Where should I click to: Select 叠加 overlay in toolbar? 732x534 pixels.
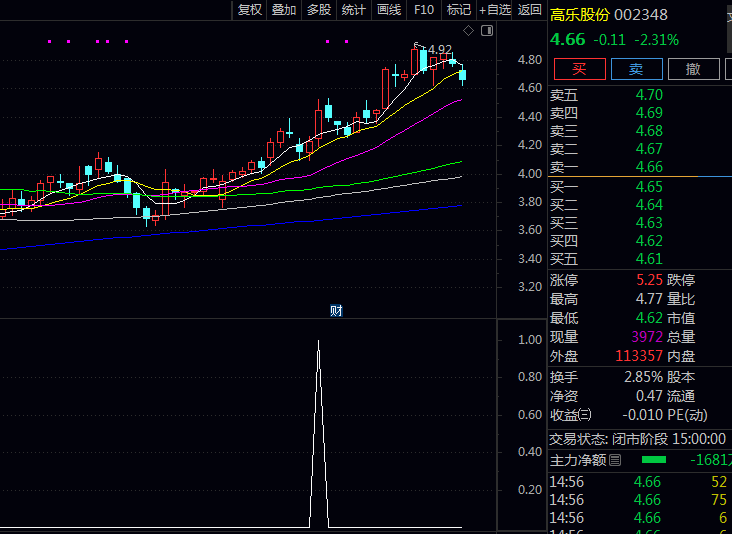point(284,10)
